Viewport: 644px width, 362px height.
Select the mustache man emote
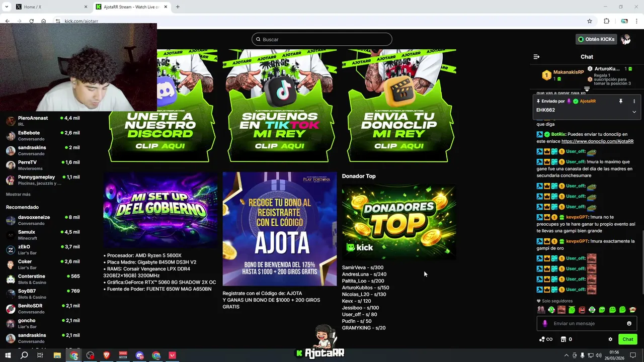coord(561,310)
